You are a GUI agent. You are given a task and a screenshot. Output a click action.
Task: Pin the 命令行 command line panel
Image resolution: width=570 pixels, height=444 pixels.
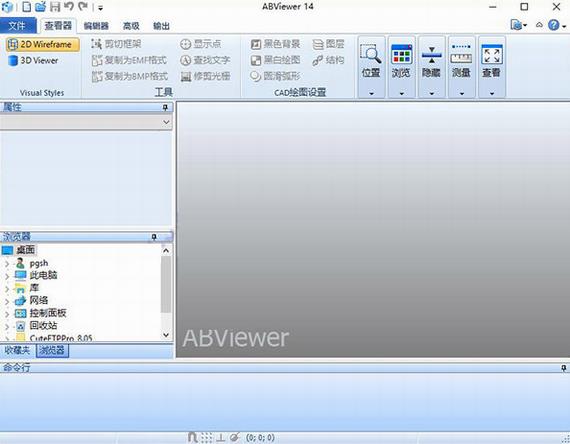click(563, 368)
